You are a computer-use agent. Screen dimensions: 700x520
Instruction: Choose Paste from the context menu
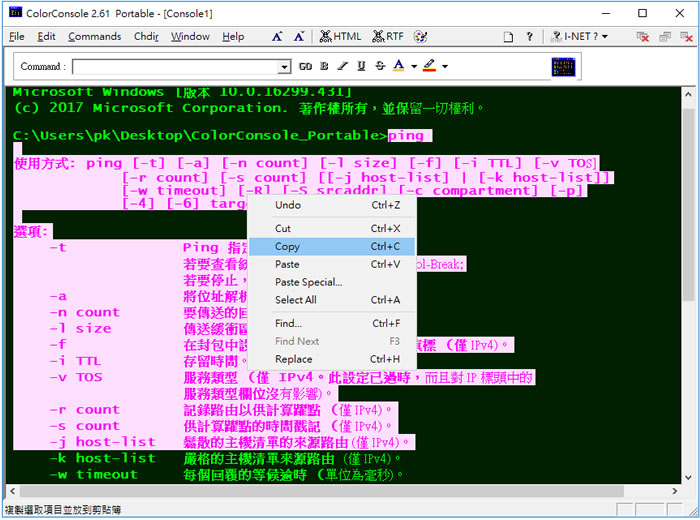(x=332, y=264)
